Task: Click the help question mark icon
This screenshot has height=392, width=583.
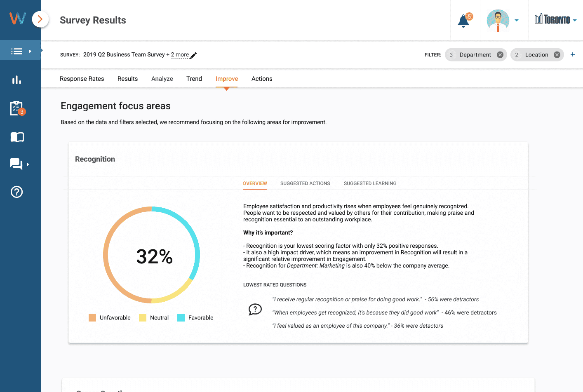Action: 16,192
